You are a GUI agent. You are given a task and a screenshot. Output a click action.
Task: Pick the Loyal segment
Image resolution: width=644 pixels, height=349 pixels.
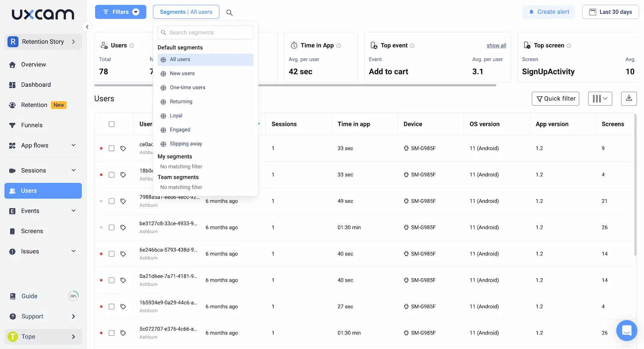click(205, 116)
